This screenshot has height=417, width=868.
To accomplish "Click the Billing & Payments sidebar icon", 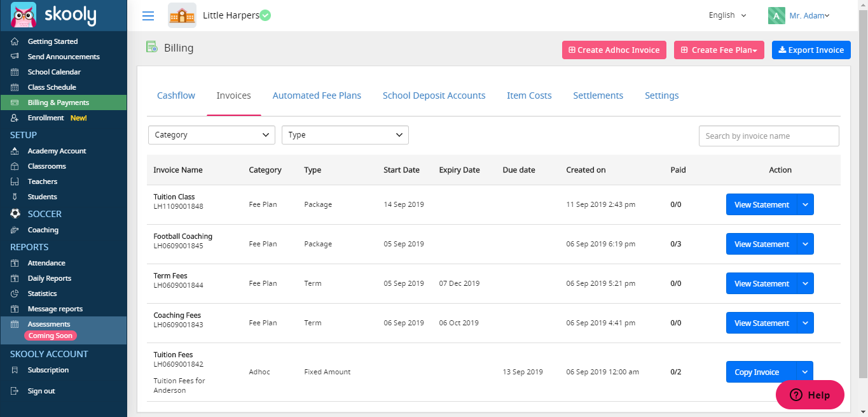I will click(x=15, y=102).
